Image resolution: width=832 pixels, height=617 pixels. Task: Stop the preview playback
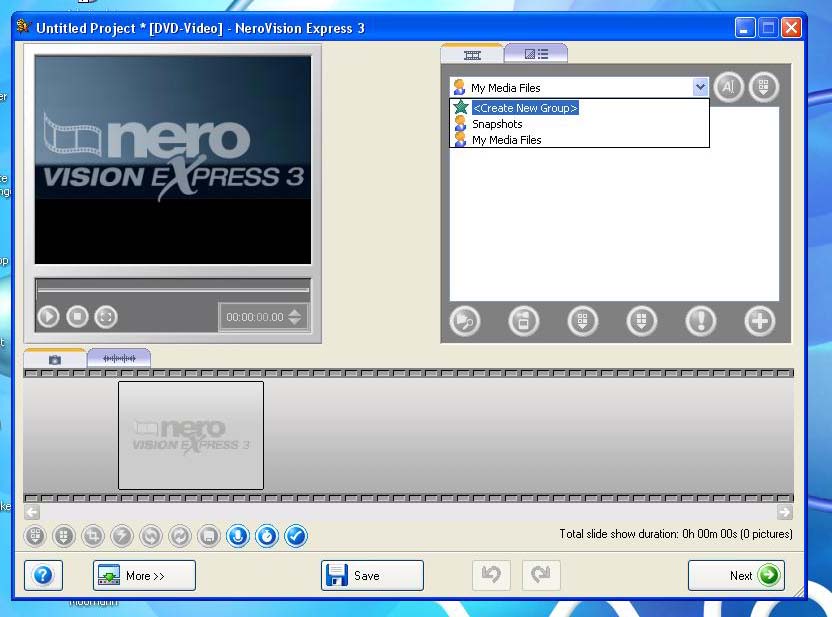pyautogui.click(x=77, y=317)
